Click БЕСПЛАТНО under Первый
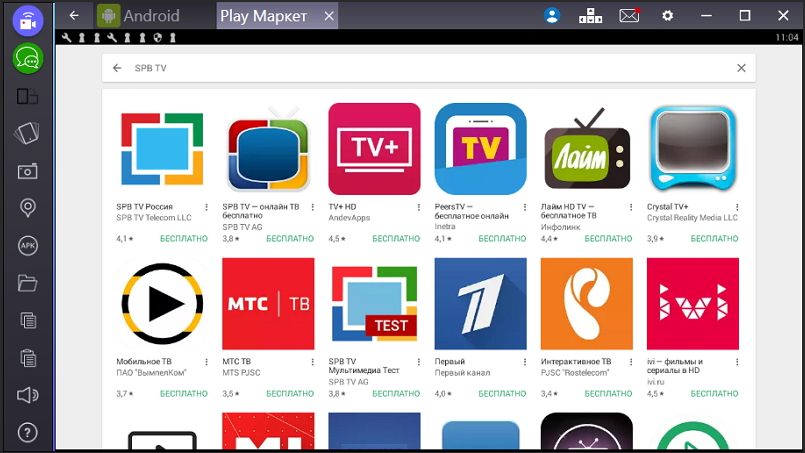The width and height of the screenshot is (805, 453). [x=502, y=394]
